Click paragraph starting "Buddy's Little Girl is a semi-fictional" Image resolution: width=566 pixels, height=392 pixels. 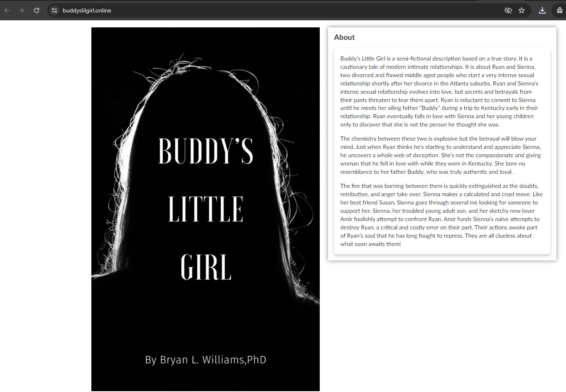tap(439, 92)
